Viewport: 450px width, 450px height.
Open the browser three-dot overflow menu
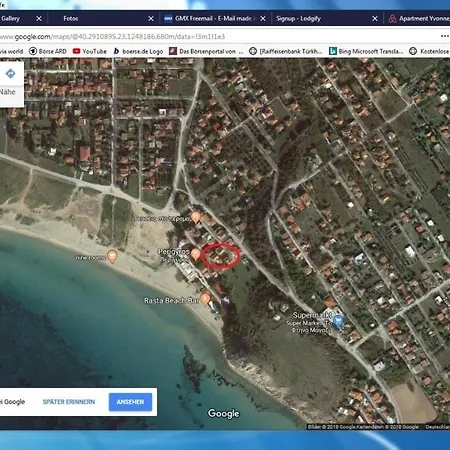coord(445,36)
